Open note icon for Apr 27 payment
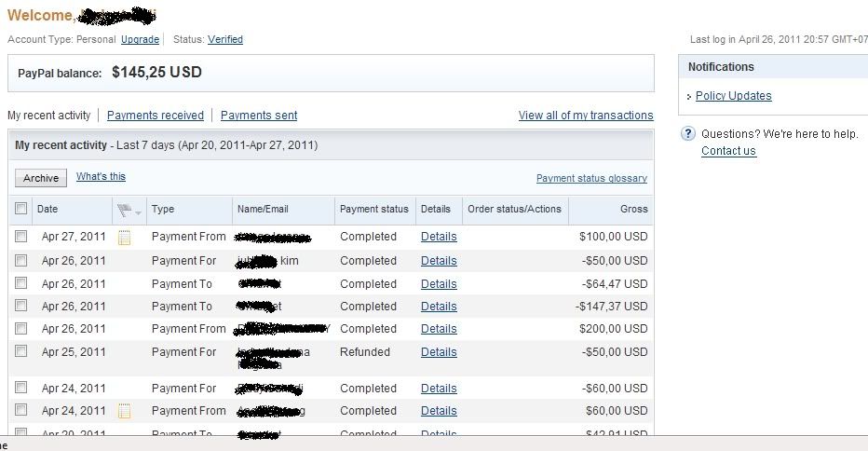Viewport: 868px width, 451px height. (125, 238)
